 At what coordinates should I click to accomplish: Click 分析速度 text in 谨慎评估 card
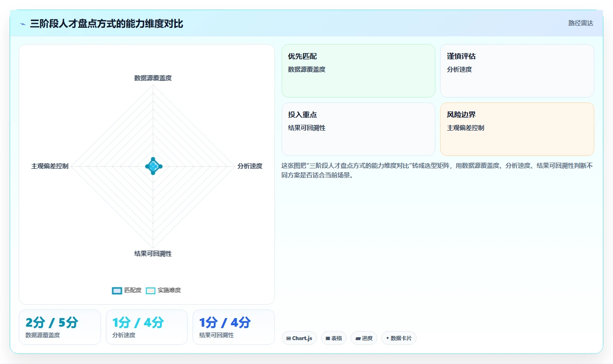pyautogui.click(x=459, y=69)
